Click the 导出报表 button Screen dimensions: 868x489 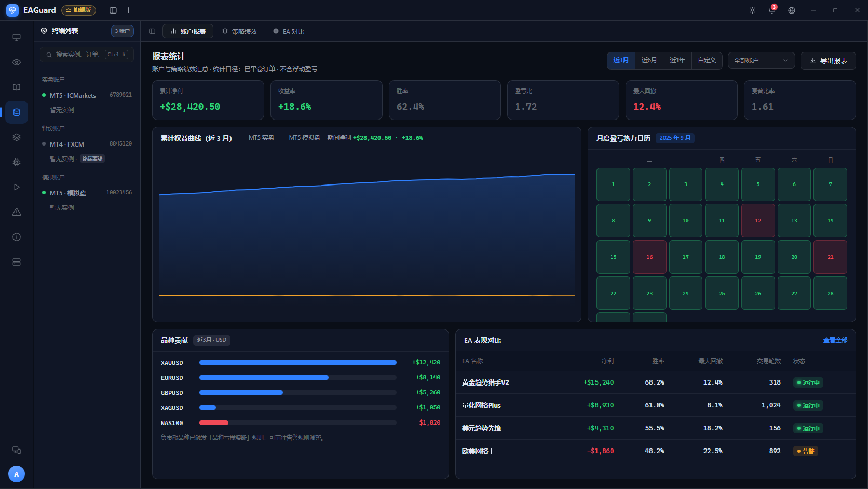(828, 61)
